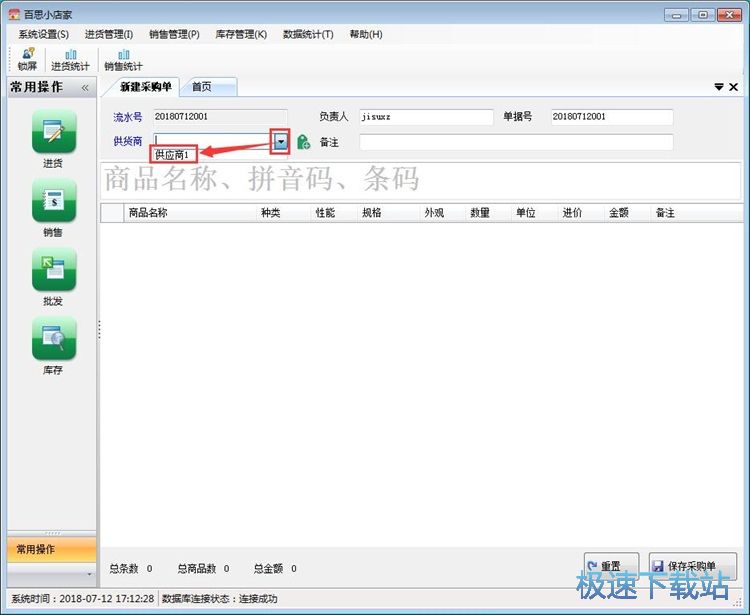Open the 销售管理(P) menu
Image resolution: width=750 pixels, height=615 pixels.
click(x=174, y=34)
